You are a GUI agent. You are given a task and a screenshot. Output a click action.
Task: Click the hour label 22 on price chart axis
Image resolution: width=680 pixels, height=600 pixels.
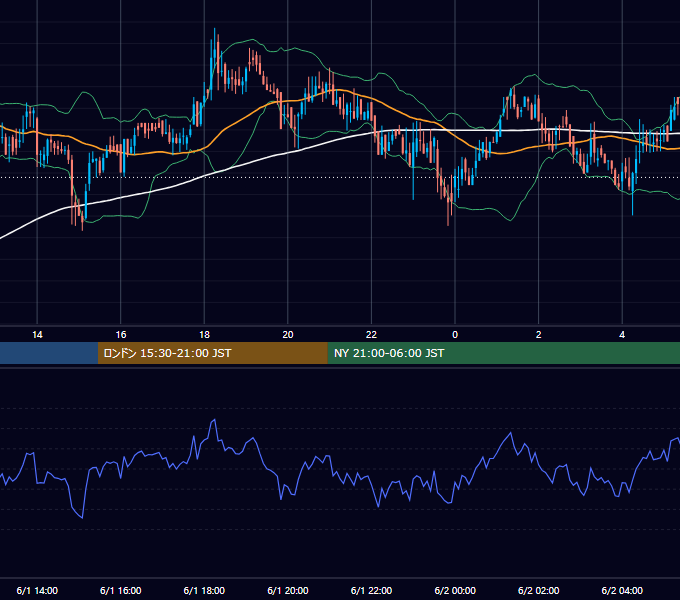point(371,335)
